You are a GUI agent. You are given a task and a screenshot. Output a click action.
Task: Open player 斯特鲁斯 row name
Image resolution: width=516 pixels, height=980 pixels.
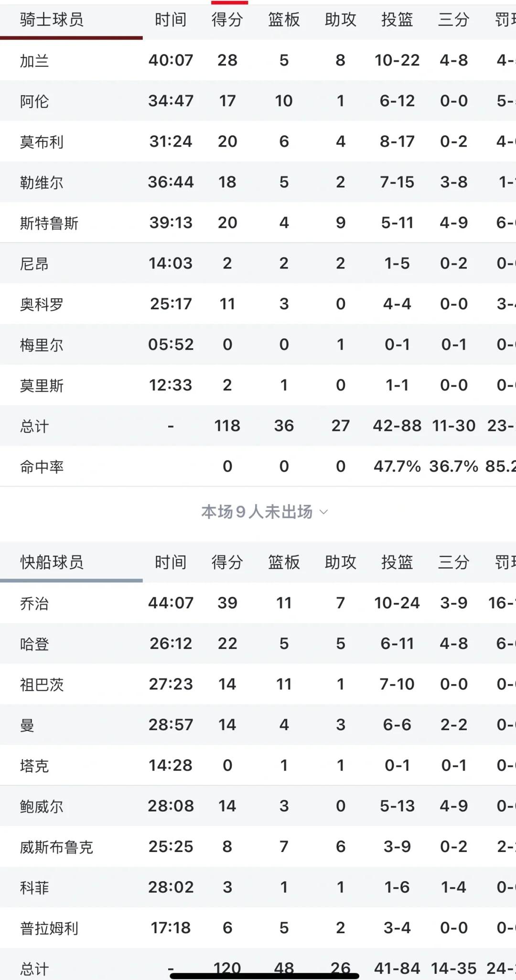pos(49,223)
